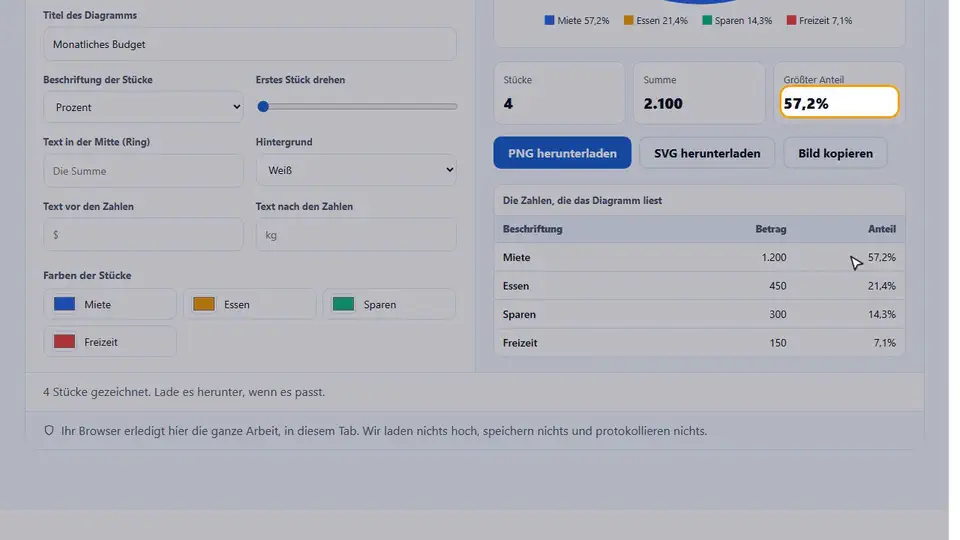The image size is (960, 540).
Task: Click 'SVG herunterladen' button
Action: (707, 153)
